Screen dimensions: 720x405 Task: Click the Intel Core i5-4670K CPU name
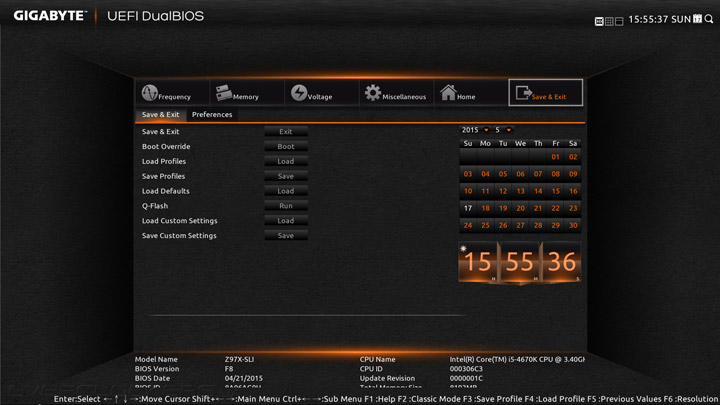(517, 360)
